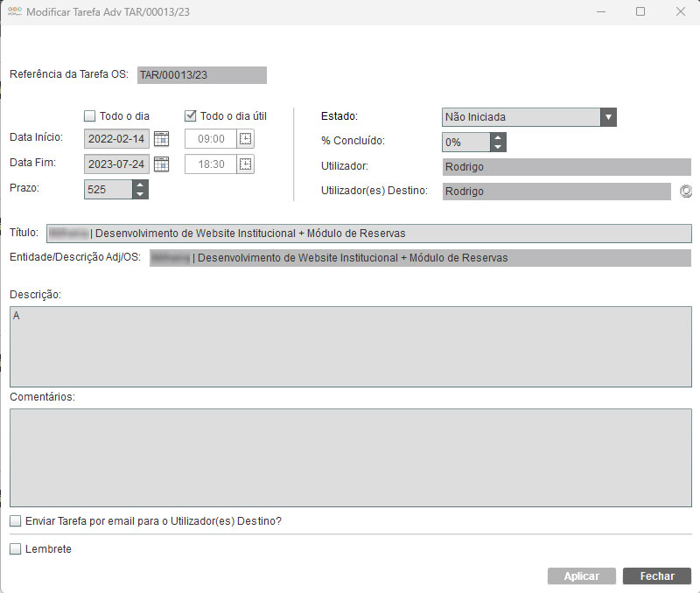Image resolution: width=700 pixels, height=593 pixels.
Task: Tick 'Enviar Tarefa por email' checkbox
Action: click(x=16, y=521)
